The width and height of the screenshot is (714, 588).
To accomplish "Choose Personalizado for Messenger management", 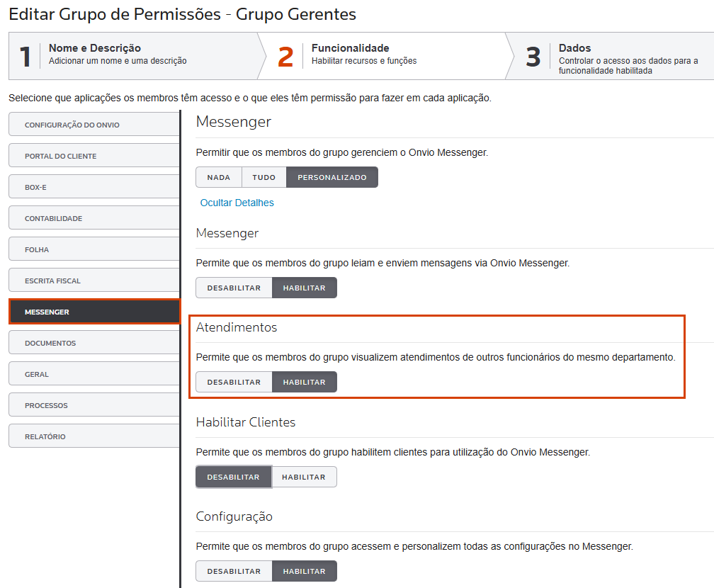I will click(x=332, y=177).
